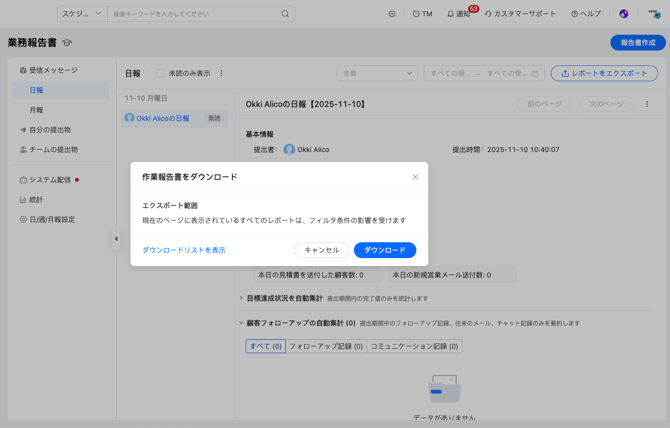This screenshot has width=670, height=428.
Task: Select the コミュニケーション記録 (0) tab
Action: (414, 346)
